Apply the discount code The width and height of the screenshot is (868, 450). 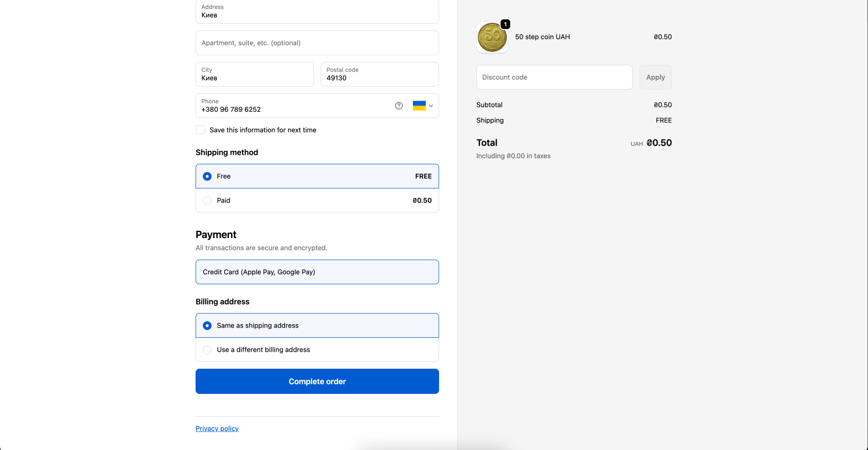point(655,77)
